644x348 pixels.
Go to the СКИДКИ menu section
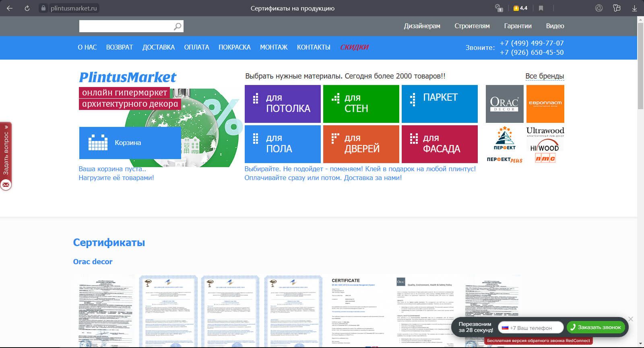pos(354,47)
